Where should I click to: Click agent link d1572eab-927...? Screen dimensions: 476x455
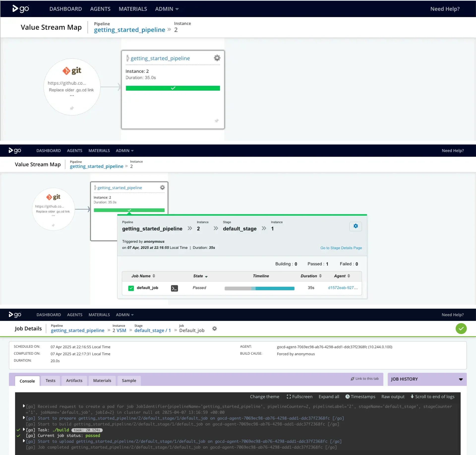point(342,288)
